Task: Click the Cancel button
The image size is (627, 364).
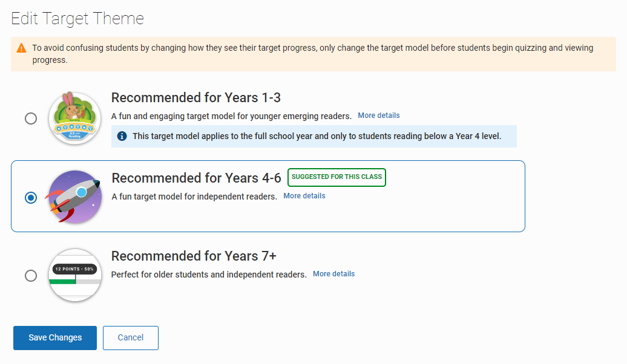Action: coord(131,338)
